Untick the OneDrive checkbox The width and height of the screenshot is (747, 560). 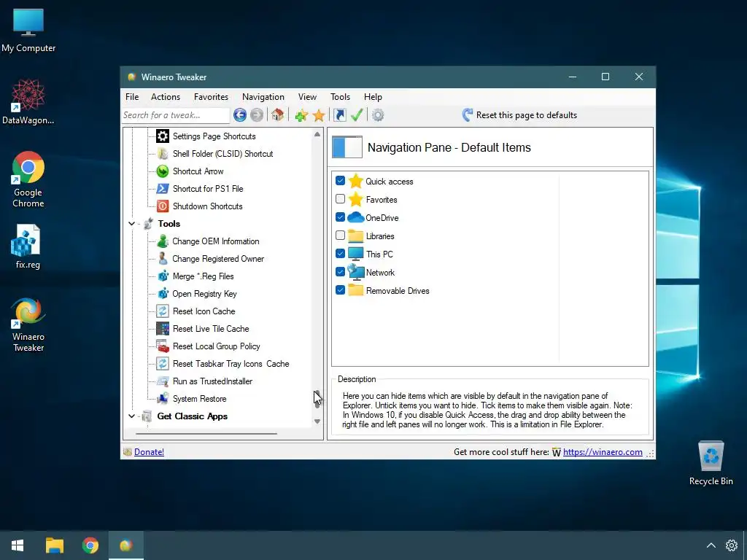pos(340,217)
